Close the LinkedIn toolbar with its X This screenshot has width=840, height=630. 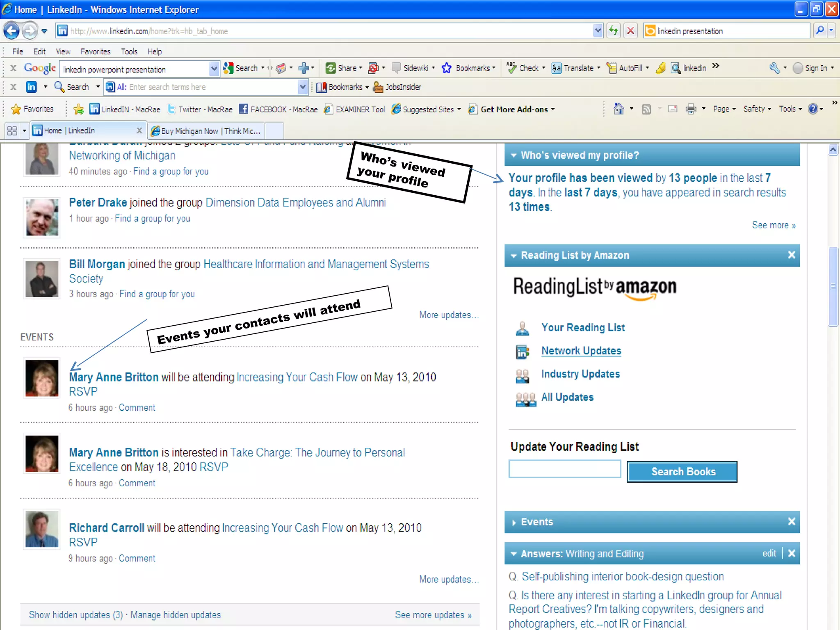(x=13, y=87)
